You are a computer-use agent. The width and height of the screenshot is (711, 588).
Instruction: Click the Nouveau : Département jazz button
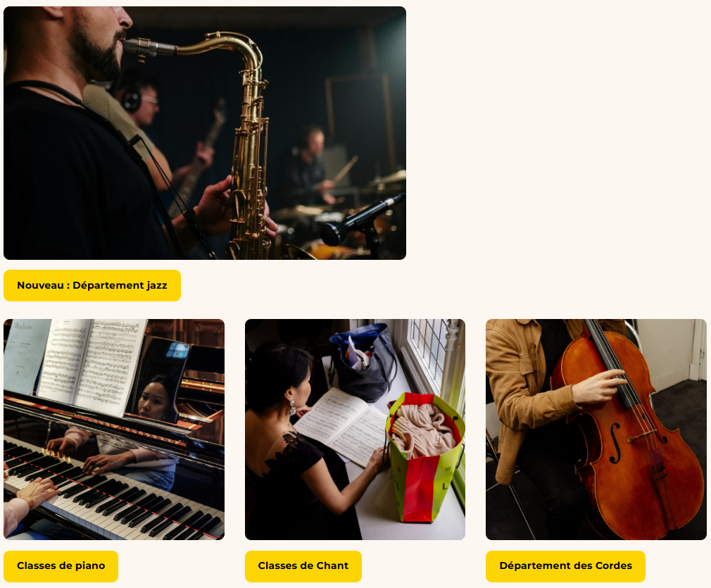point(92,285)
